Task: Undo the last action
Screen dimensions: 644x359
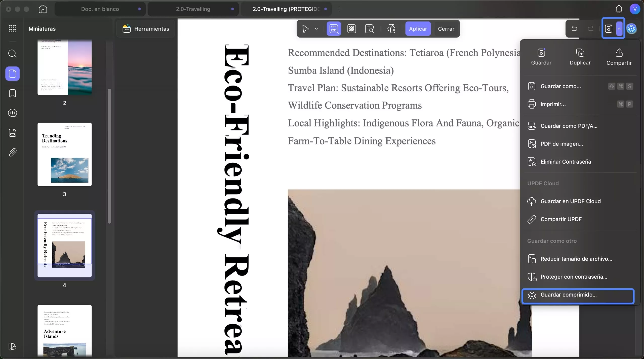Action: [574, 29]
